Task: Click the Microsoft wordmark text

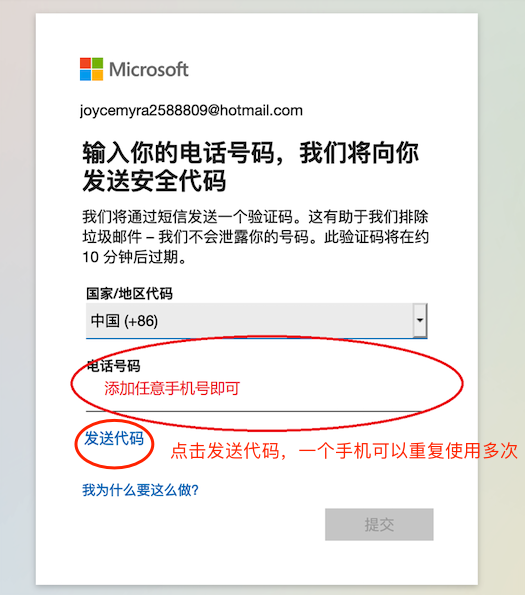Action: point(149,69)
